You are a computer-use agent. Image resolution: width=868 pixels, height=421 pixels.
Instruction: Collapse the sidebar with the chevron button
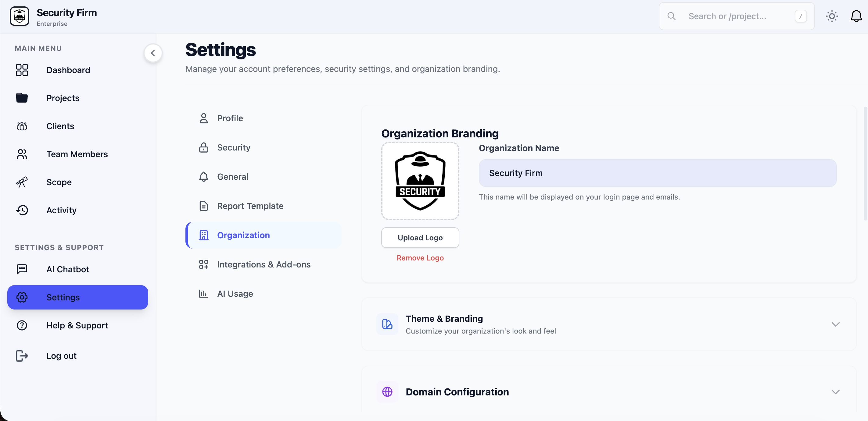tap(153, 53)
